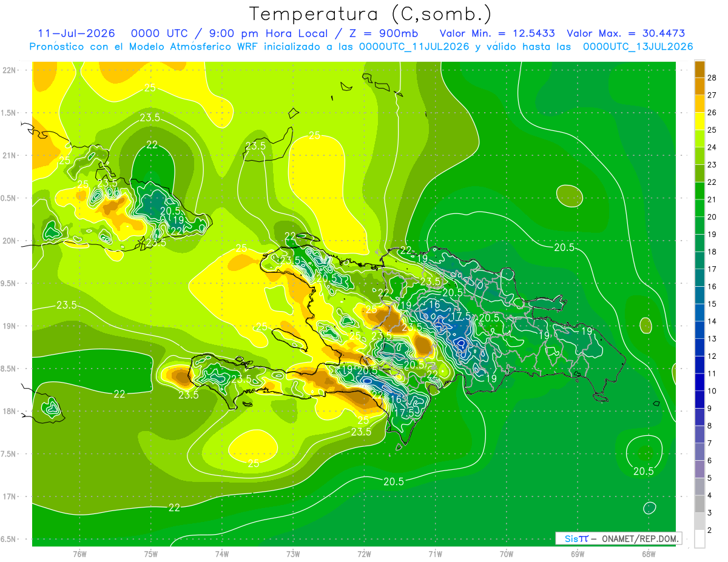
Task: Click the '18' label on the color scale
Action: click(712, 252)
